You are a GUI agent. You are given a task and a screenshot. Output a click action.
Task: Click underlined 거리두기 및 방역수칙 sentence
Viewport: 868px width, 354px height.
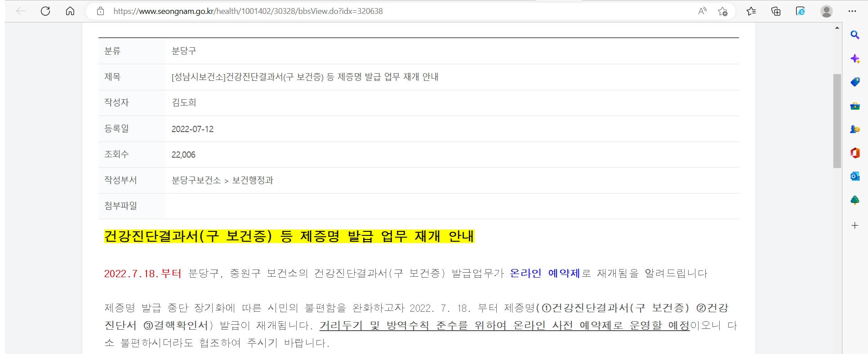click(504, 325)
